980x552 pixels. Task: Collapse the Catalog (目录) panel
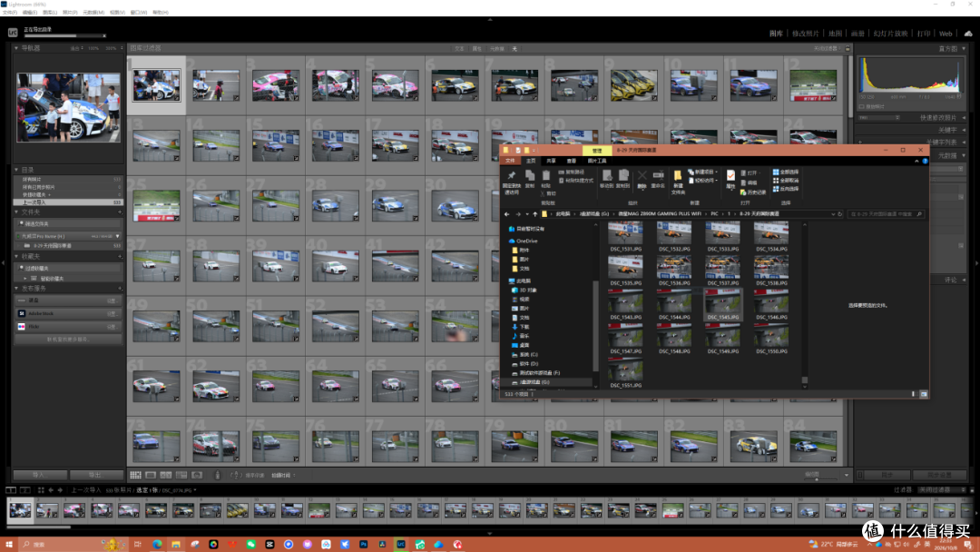tap(17, 170)
